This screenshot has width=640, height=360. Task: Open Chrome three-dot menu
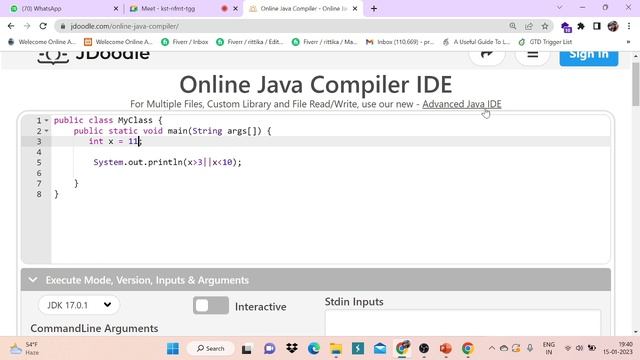(x=629, y=26)
